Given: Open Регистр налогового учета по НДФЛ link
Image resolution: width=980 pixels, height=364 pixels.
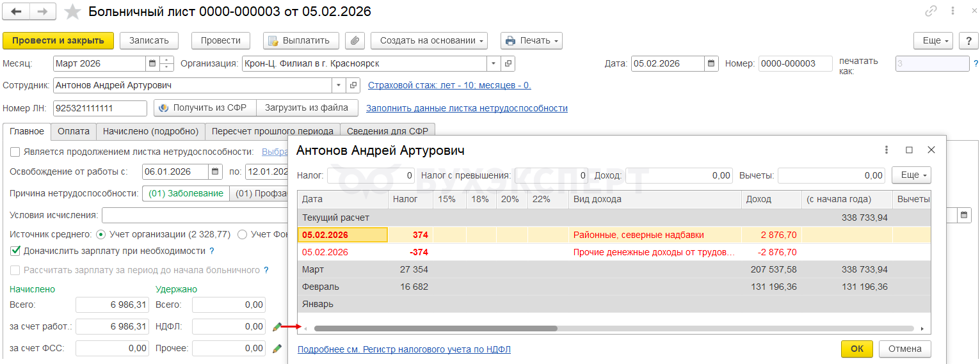Looking at the screenshot, I should point(404,349).
